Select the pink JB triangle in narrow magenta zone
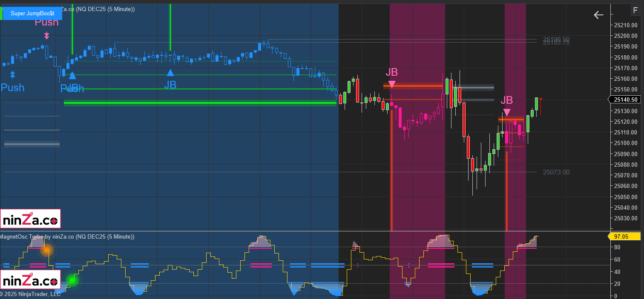The image size is (644, 299). coord(506,113)
